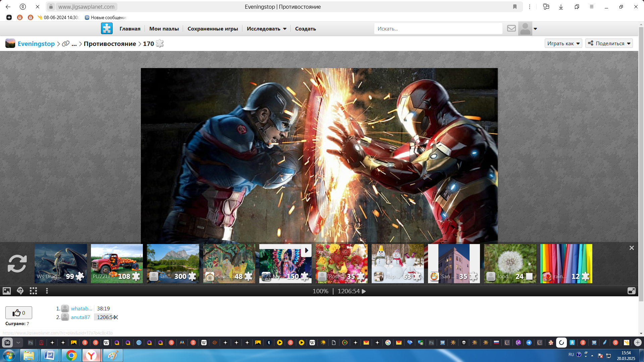This screenshot has width=644, height=362.
Task: Click the image preview icon in puzzle toolbar
Action: click(x=7, y=291)
